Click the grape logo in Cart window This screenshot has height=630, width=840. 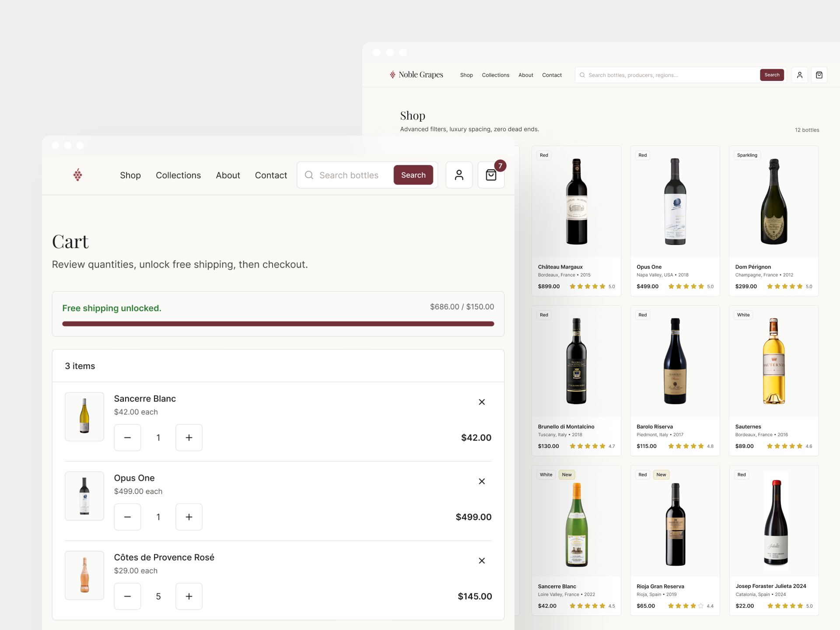pos(78,175)
